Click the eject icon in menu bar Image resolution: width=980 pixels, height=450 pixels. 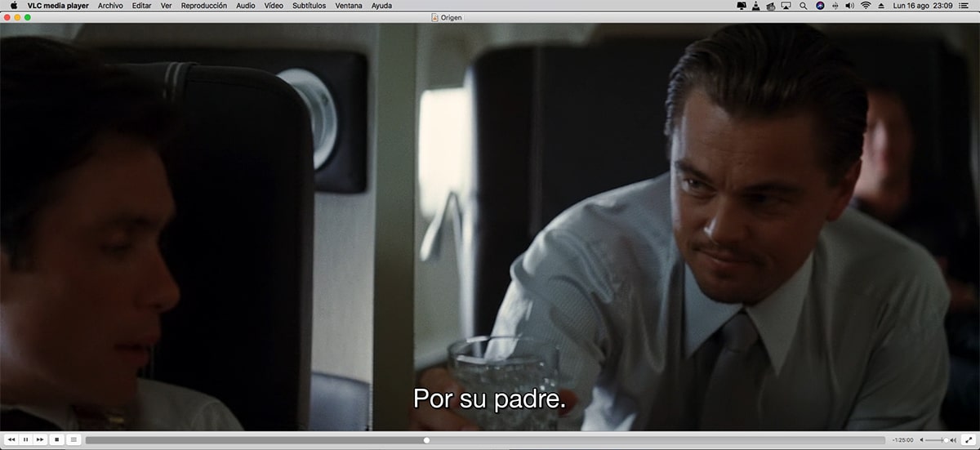click(881, 5)
